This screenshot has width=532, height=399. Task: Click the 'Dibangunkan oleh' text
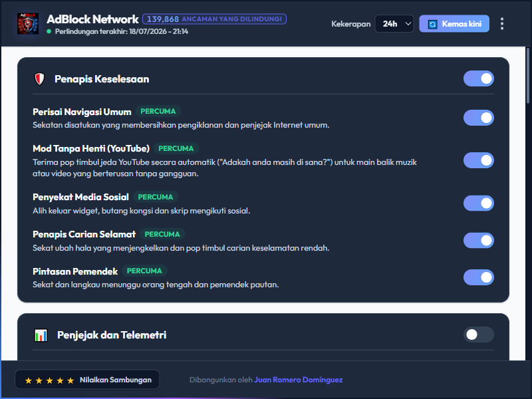click(x=221, y=380)
